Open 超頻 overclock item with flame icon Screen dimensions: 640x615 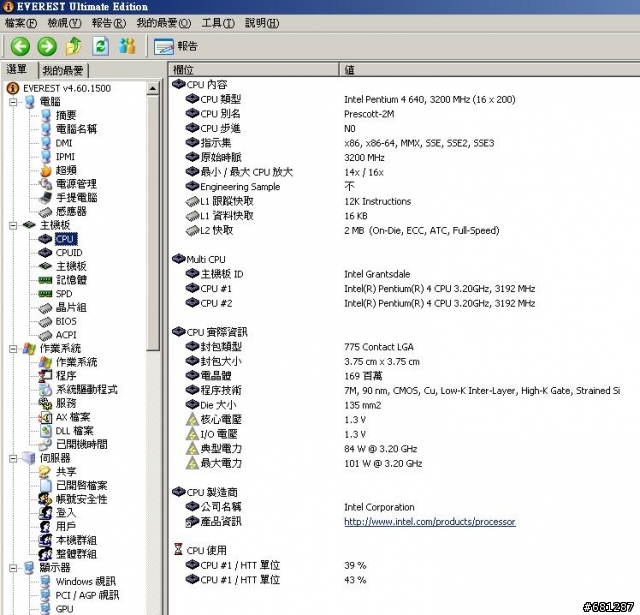tap(66, 170)
